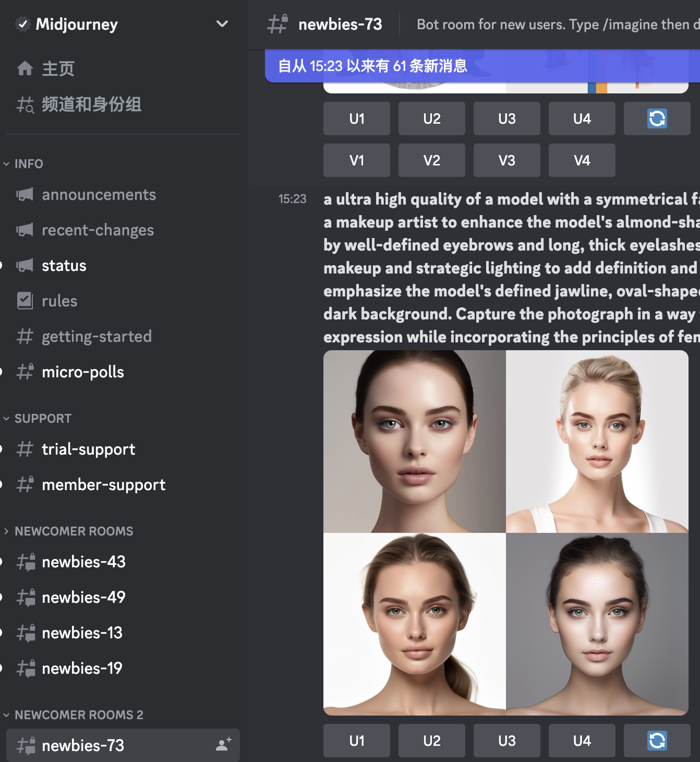Image resolution: width=700 pixels, height=762 pixels.
Task: Click the hashtag icon beside getting-started
Action: [x=25, y=336]
